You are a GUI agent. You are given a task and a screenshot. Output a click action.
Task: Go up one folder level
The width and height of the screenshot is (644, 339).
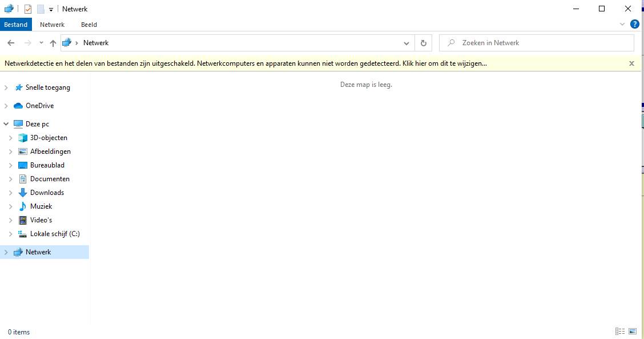(53, 43)
